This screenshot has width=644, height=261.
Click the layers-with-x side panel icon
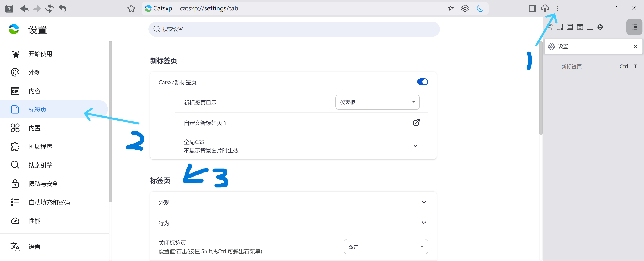click(x=600, y=27)
